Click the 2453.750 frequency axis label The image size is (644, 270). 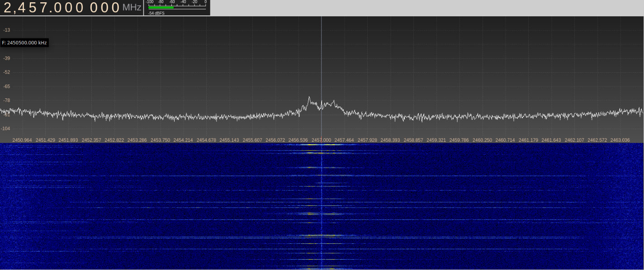click(160, 140)
